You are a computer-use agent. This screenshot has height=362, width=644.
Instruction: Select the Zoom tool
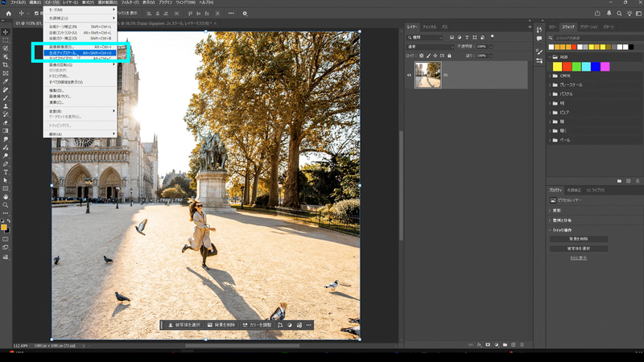click(6, 205)
